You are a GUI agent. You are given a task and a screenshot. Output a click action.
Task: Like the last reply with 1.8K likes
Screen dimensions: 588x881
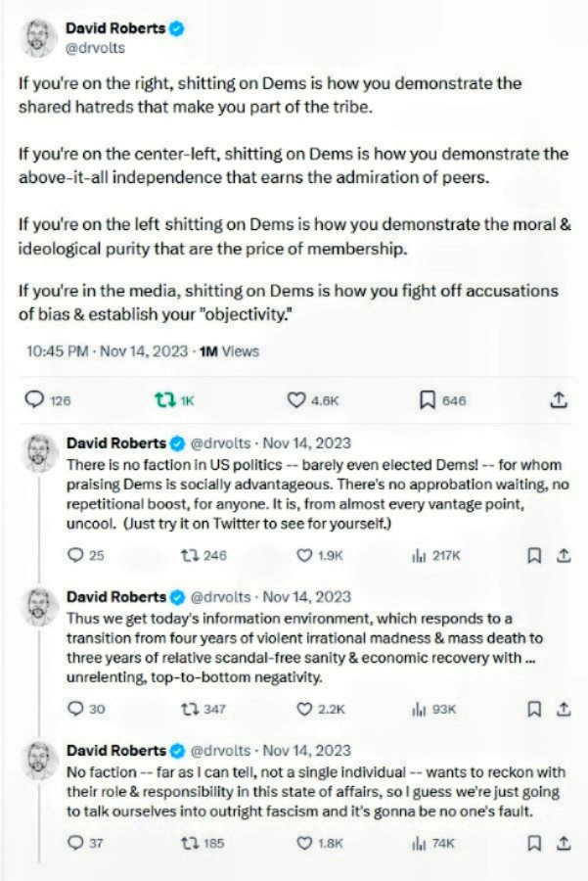coord(304,842)
